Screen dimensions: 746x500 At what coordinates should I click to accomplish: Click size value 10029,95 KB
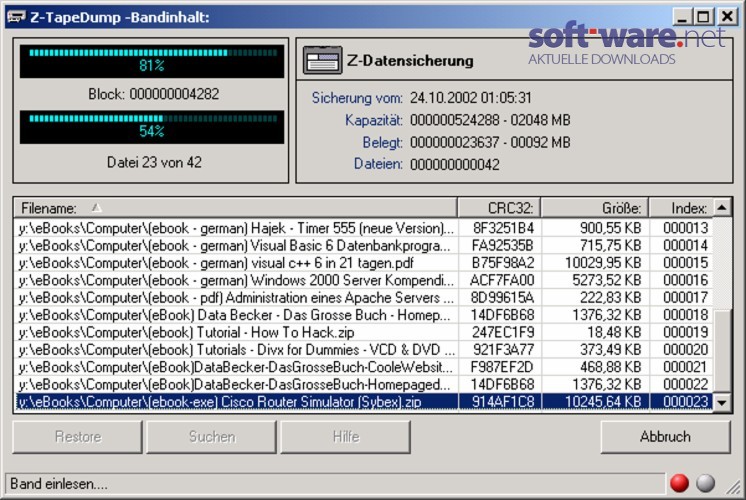[x=603, y=263]
